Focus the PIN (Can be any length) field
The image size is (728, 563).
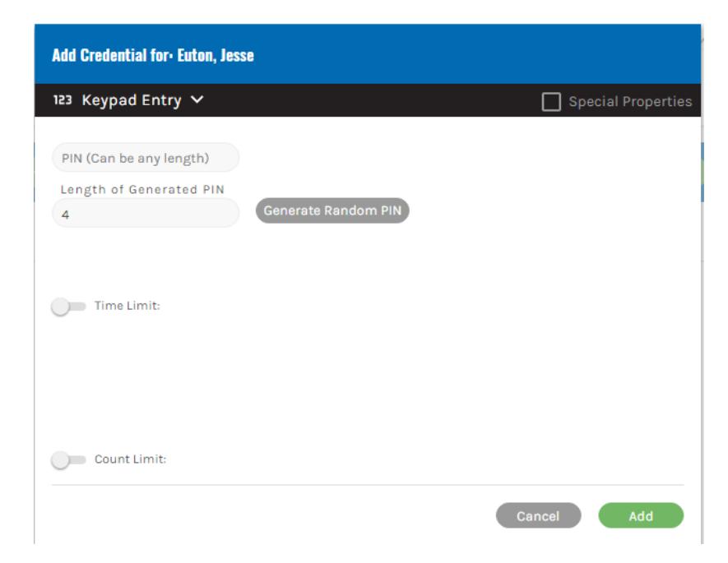click(146, 158)
